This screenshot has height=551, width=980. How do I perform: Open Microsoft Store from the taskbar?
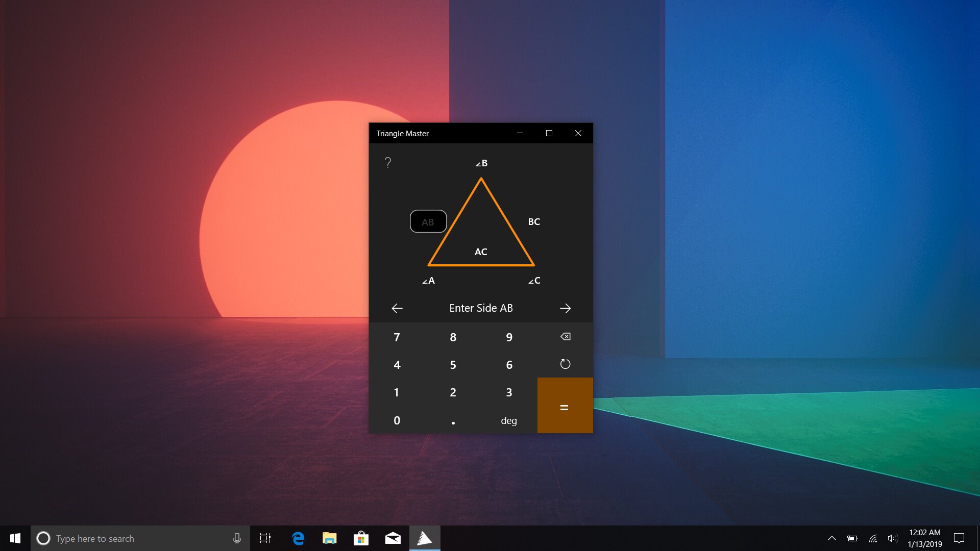pyautogui.click(x=361, y=538)
